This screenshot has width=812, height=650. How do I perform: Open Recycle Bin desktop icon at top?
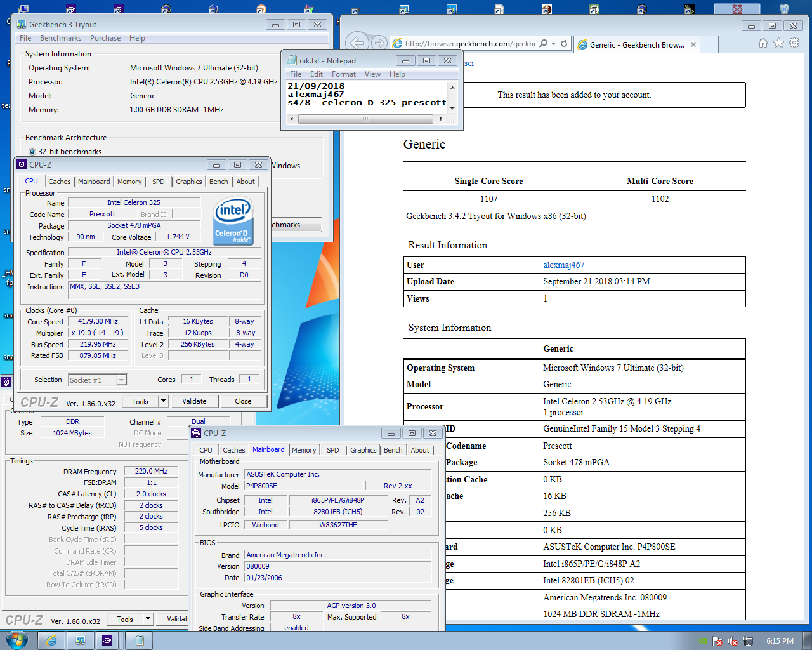pyautogui.click(x=784, y=9)
